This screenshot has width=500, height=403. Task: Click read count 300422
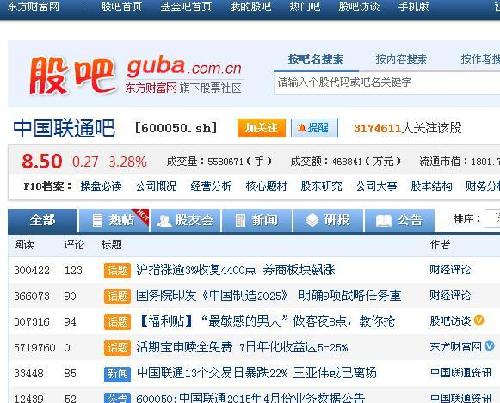[x=32, y=270]
